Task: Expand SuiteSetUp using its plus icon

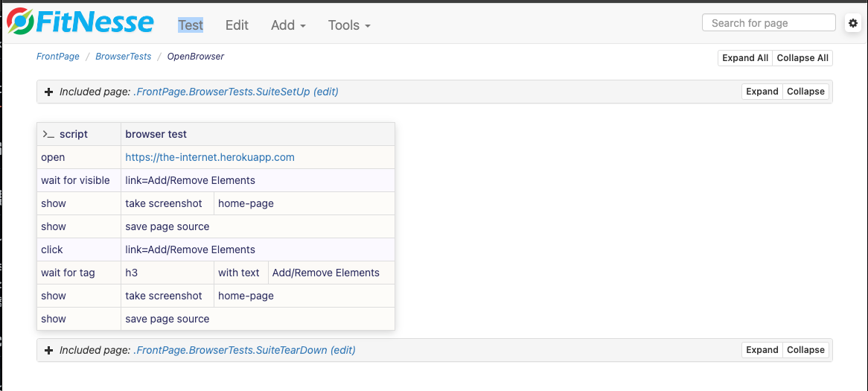Action: (x=49, y=92)
